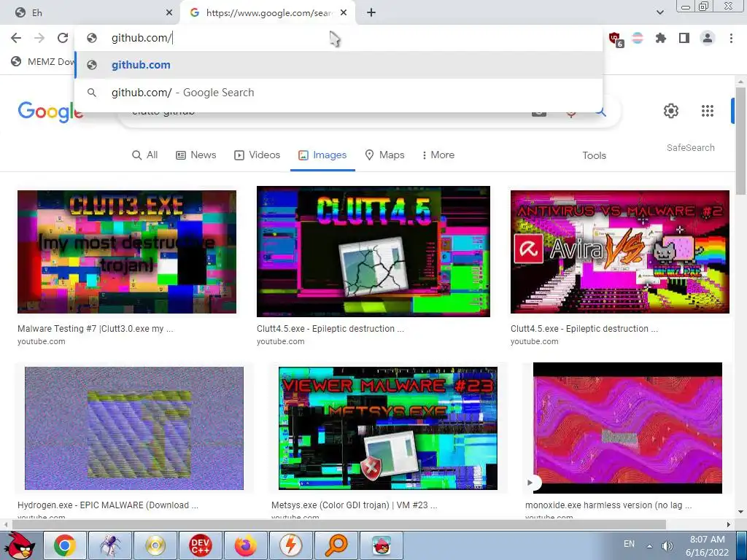Open the CLUTT3.EXE thumbnail image

[x=127, y=252]
